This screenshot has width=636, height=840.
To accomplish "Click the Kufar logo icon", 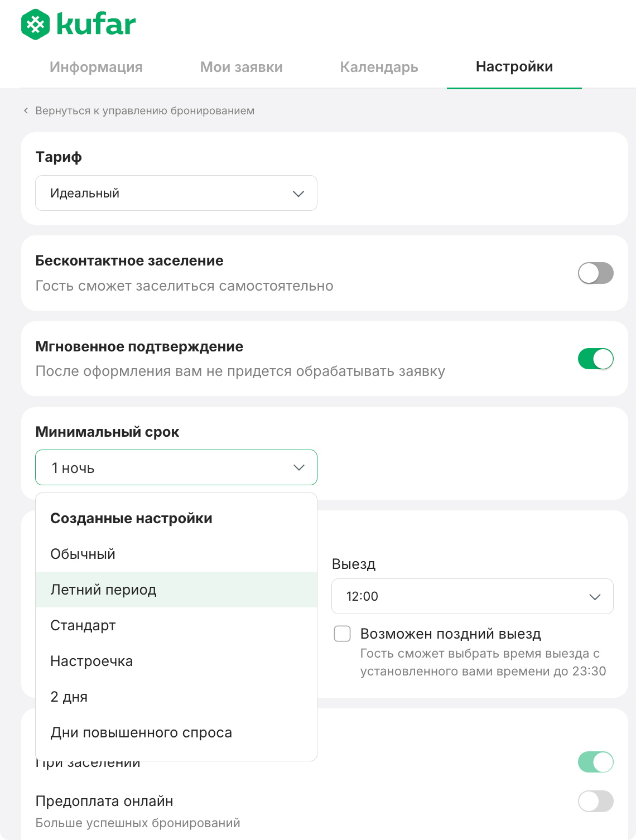I will (x=36, y=25).
